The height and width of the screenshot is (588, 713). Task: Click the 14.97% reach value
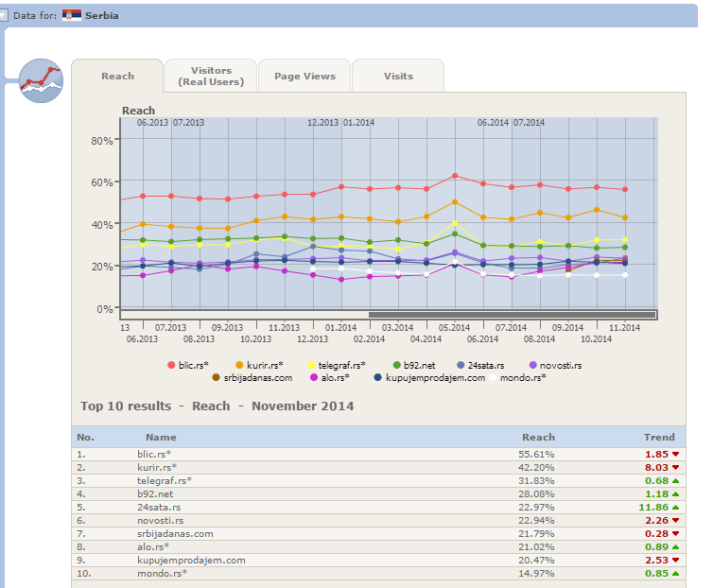[x=536, y=574]
